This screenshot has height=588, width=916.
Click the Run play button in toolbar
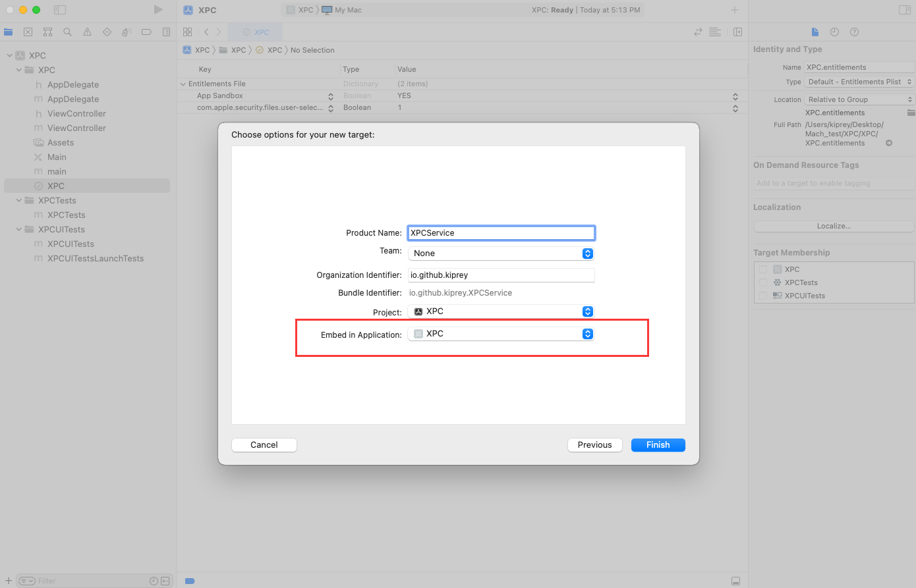pos(158,10)
